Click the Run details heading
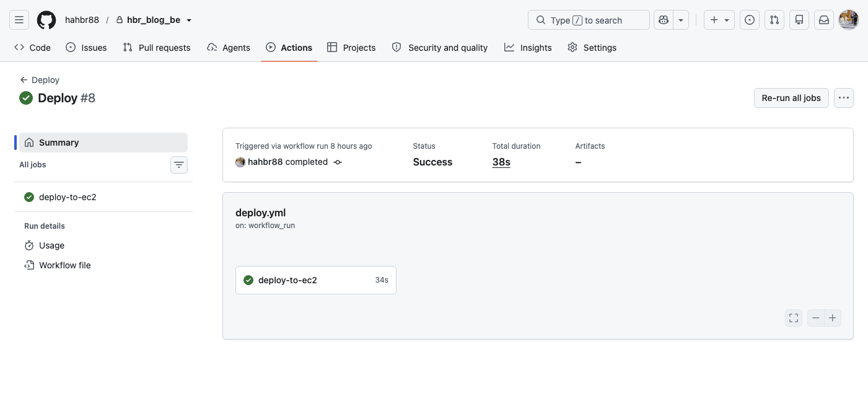This screenshot has height=401, width=868. (45, 226)
